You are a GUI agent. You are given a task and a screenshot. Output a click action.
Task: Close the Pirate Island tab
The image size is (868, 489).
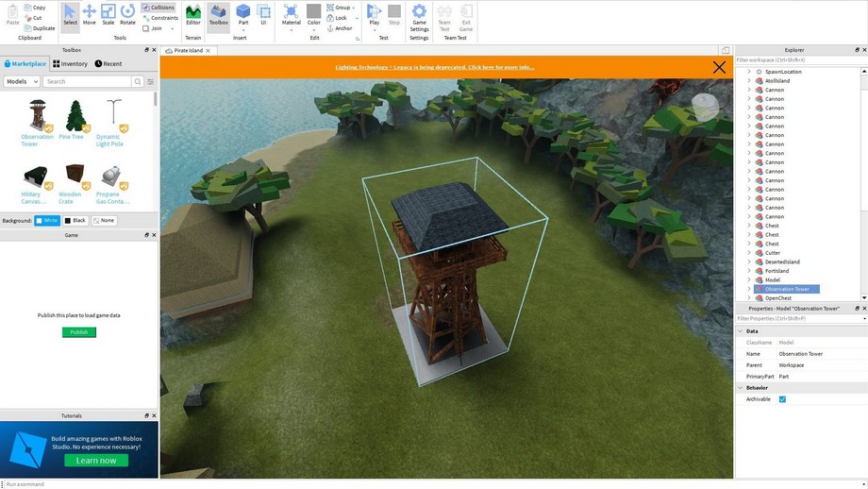209,50
